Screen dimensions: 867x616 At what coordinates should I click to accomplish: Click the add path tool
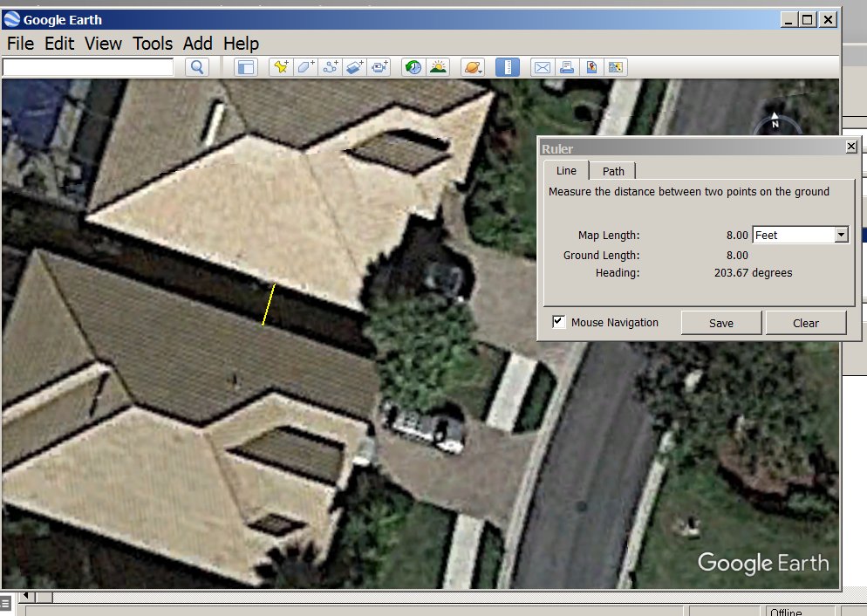[x=330, y=67]
